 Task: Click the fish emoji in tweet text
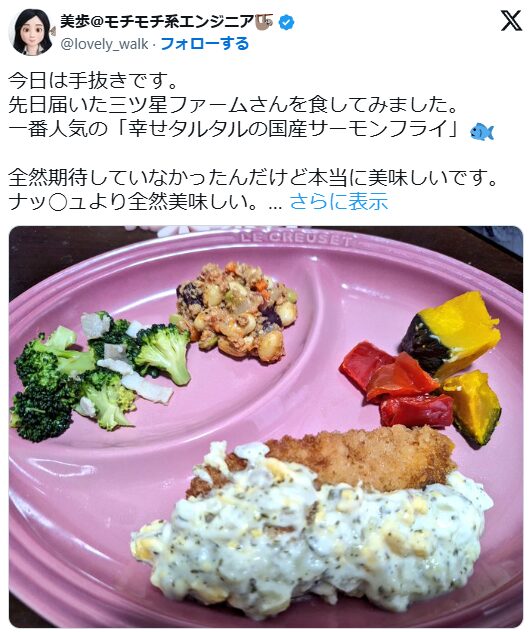pos(482,131)
